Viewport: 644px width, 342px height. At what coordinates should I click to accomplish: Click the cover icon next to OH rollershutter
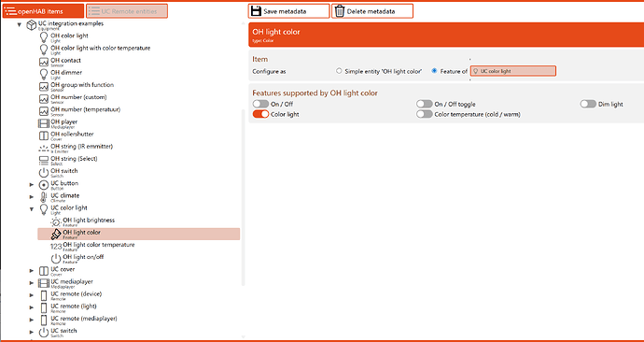pyautogui.click(x=44, y=135)
